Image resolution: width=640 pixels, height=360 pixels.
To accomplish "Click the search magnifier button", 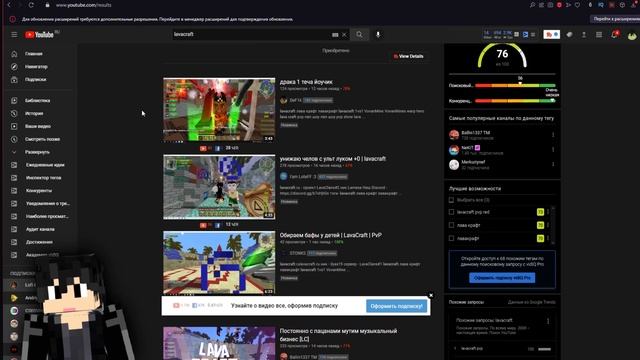I will (x=359, y=35).
